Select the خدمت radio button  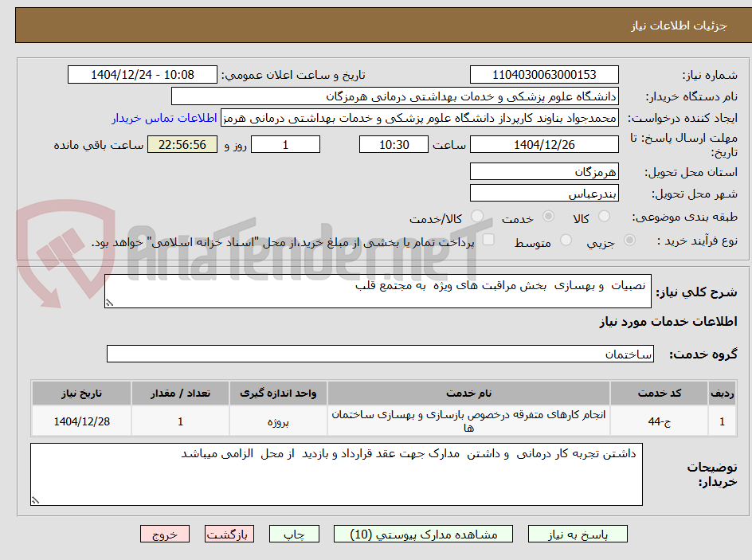click(548, 217)
